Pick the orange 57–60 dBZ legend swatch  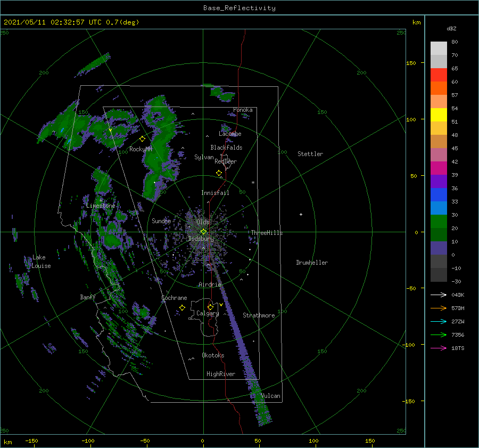[439, 88]
